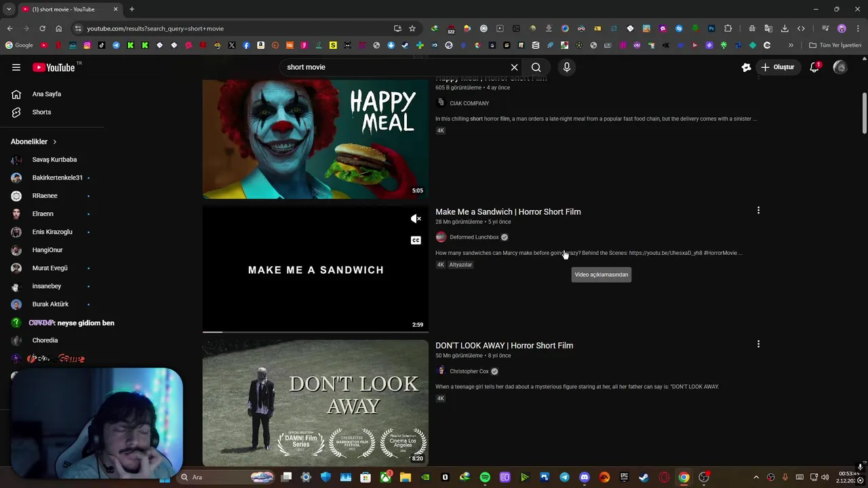Go to the YouTube home logo

54,67
